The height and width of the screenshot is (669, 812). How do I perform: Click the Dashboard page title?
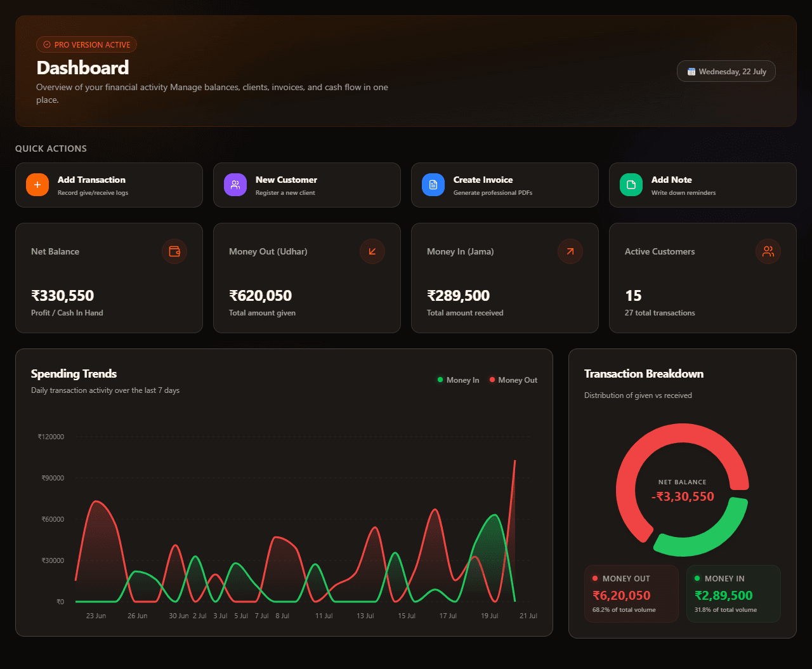click(82, 68)
